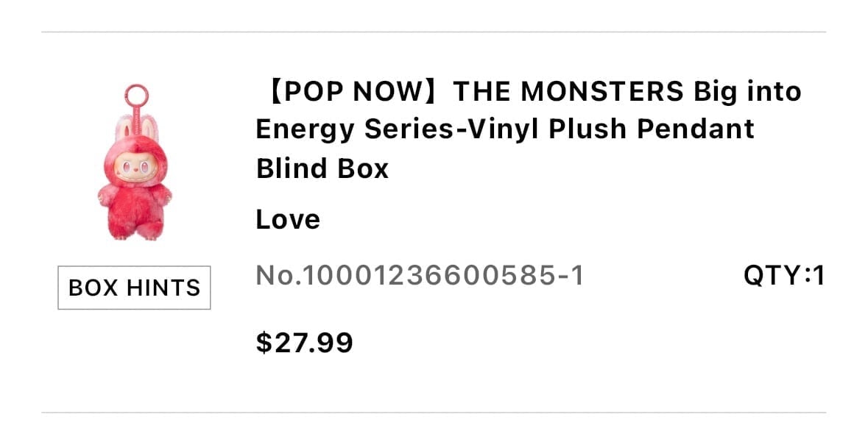Image resolution: width=868 pixels, height=442 pixels.
Task: Click the top horizontal divider line
Action: (434, 32)
